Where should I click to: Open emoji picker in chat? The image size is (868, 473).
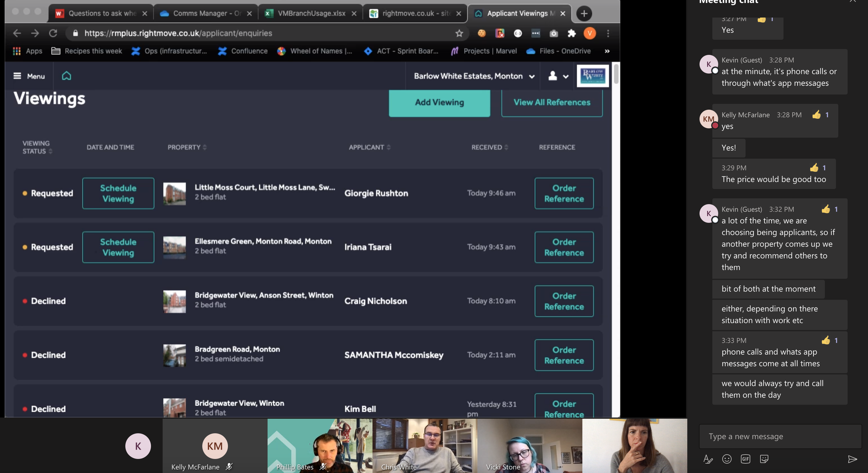pos(726,459)
